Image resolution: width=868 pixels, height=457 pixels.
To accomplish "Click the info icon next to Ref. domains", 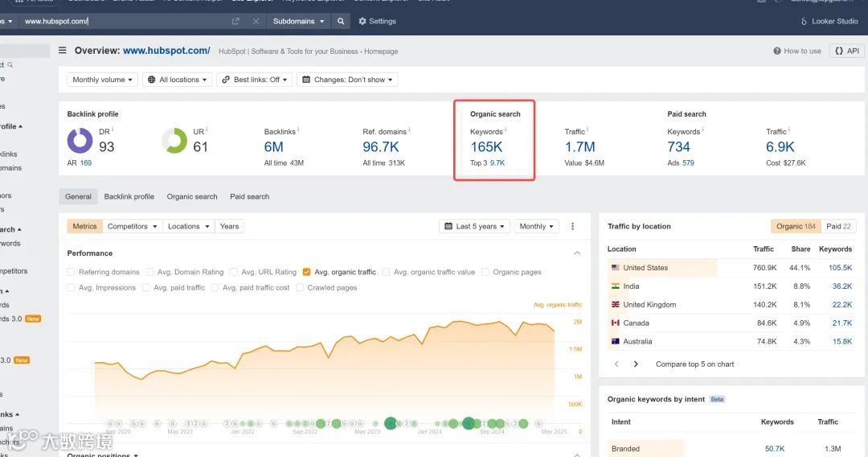I will pos(409,130).
